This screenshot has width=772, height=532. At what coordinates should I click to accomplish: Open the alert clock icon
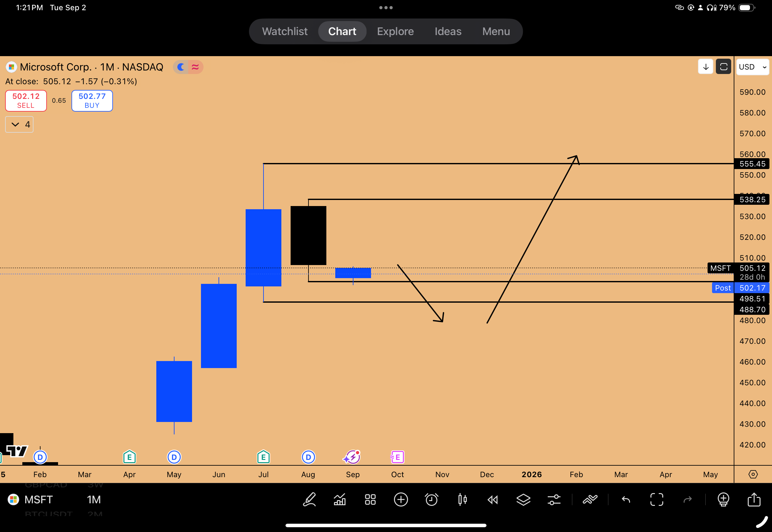[431, 499]
